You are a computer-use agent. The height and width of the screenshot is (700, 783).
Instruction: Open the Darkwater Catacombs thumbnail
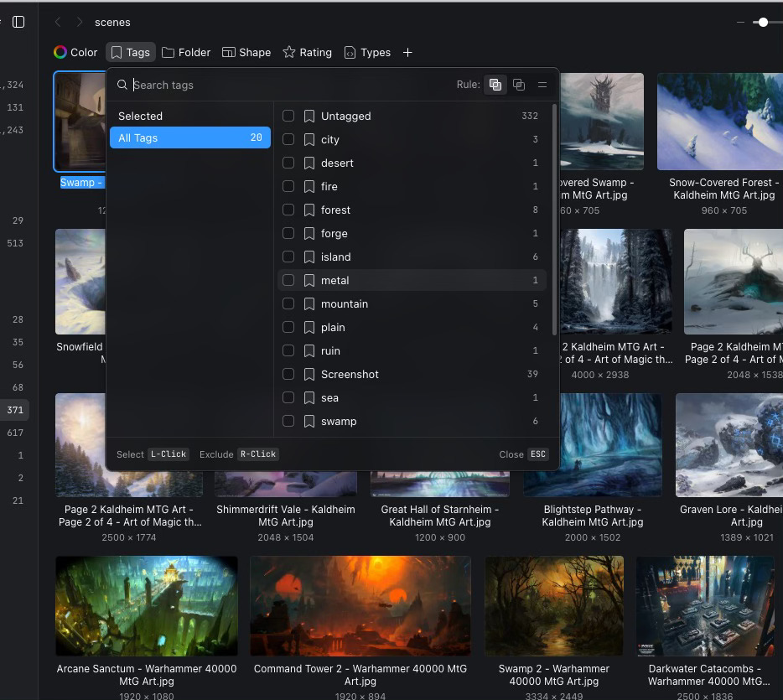point(704,605)
